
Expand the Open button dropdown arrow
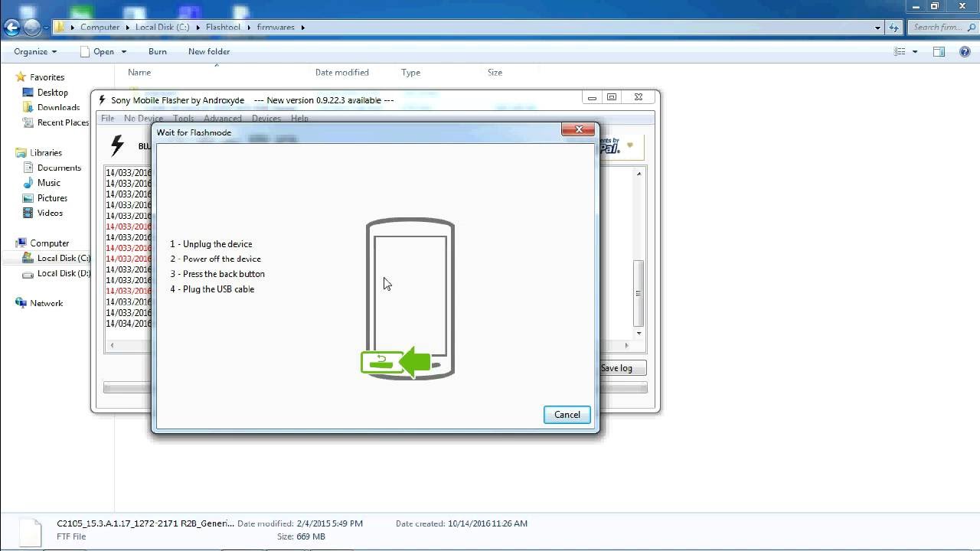tap(123, 51)
